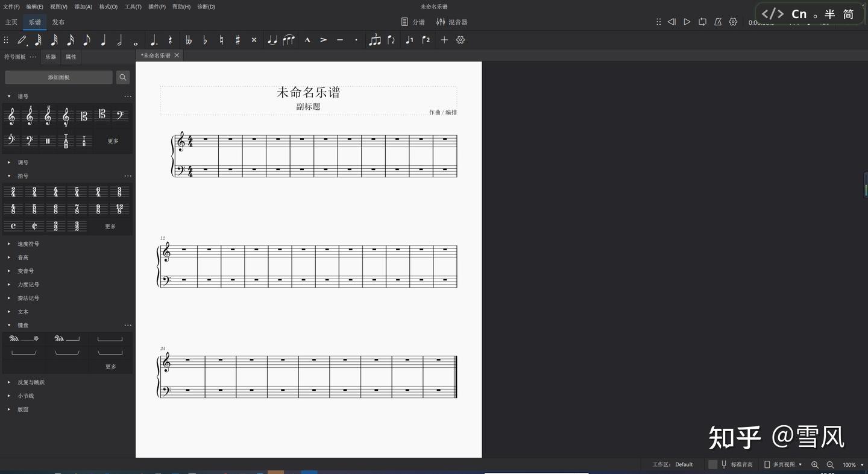Insert a rest using the rest icon
Viewport: 868px width, 474px height.
pos(171,40)
